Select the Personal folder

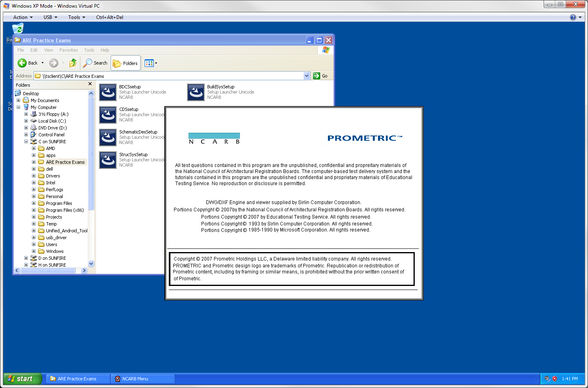(x=54, y=196)
